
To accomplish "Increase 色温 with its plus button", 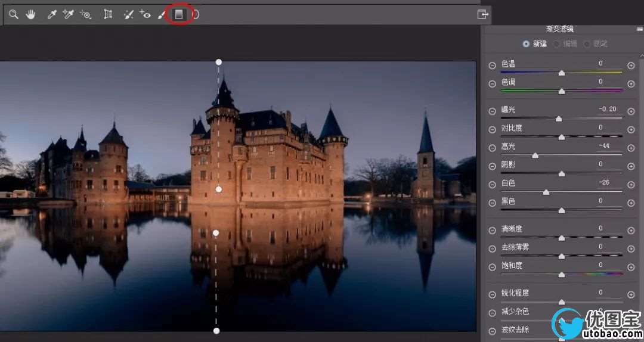I will click(631, 66).
